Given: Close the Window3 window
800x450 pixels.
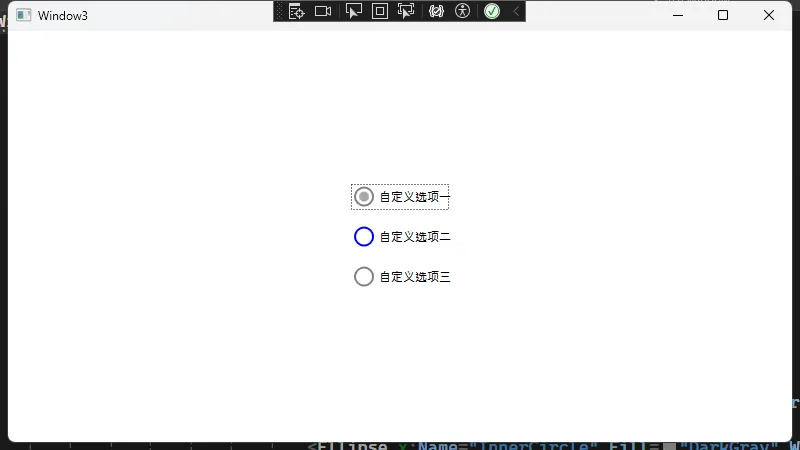Looking at the screenshot, I should tap(769, 15).
